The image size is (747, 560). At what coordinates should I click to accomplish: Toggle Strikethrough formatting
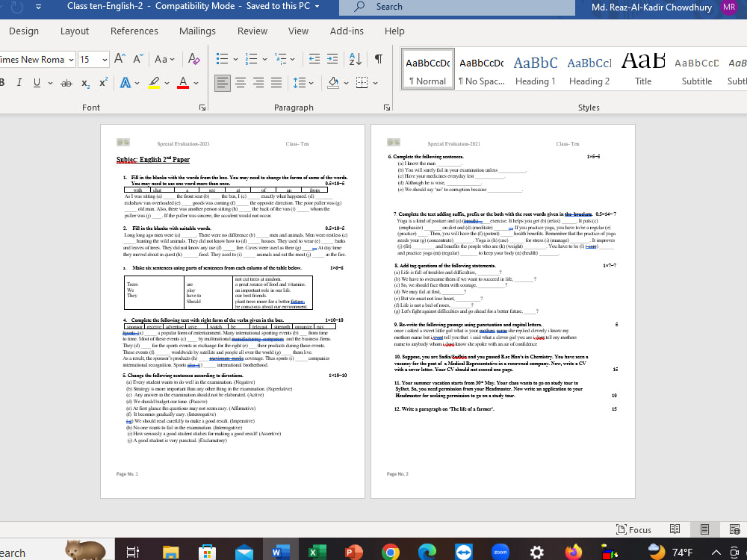(x=66, y=83)
